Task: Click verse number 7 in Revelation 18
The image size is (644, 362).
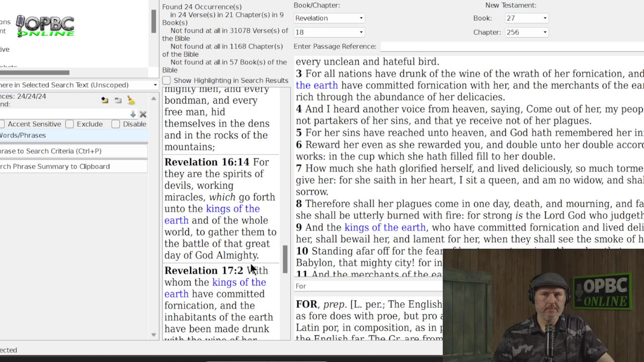Action: tap(299, 168)
